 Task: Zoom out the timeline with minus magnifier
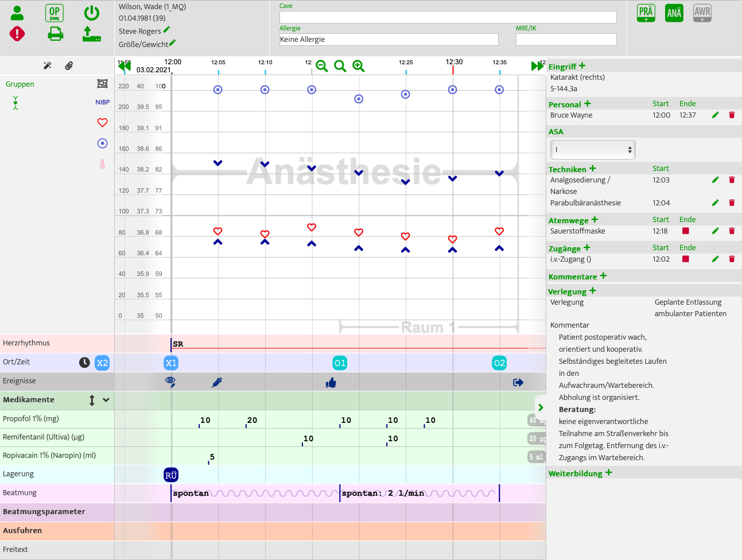pyautogui.click(x=322, y=67)
